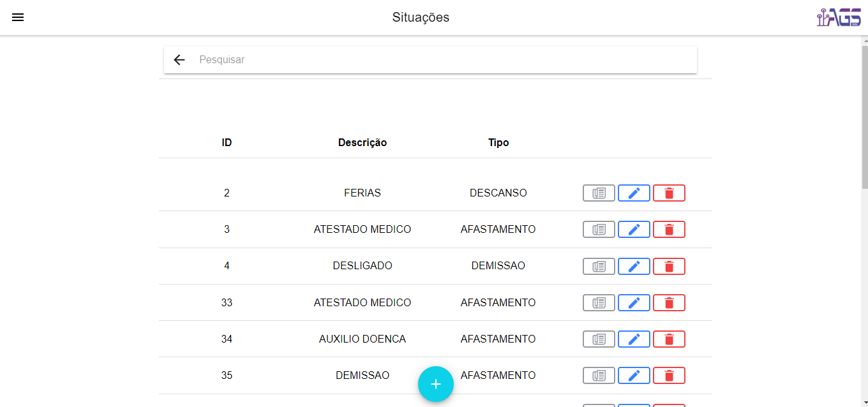Edit the DESLIGADO situation

[x=634, y=266]
